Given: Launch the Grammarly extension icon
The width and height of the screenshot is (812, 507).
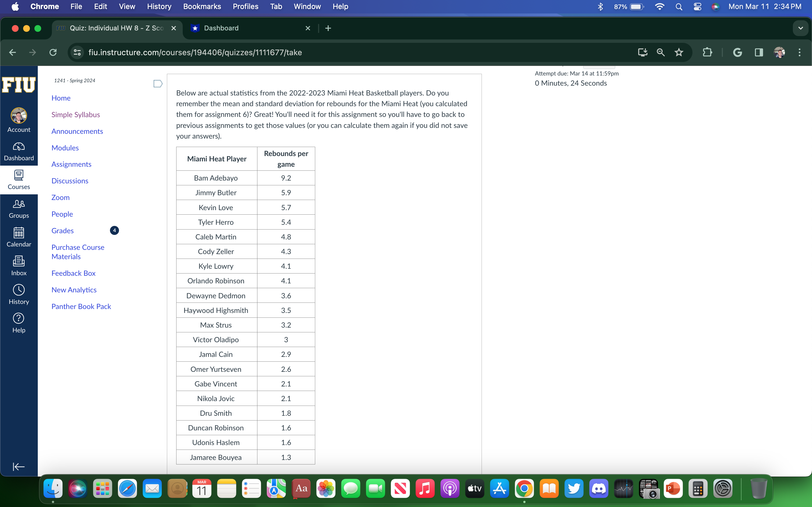Looking at the screenshot, I should [738, 52].
